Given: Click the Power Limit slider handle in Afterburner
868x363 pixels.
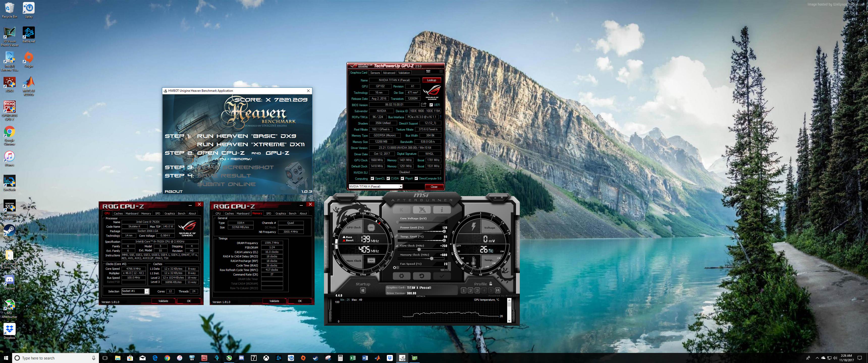Looking at the screenshot, I should 444,231.
